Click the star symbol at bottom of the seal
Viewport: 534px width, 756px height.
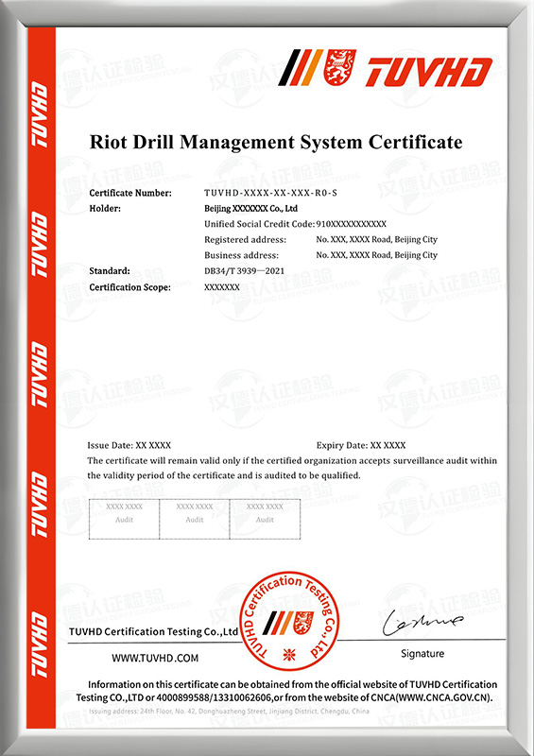pyautogui.click(x=288, y=655)
